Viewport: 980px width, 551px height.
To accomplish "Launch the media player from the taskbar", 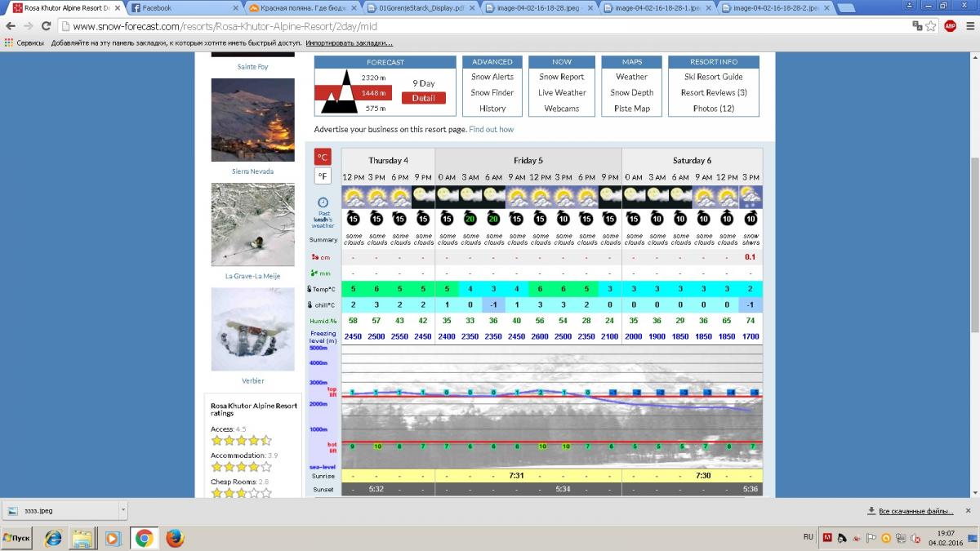I will [113, 538].
